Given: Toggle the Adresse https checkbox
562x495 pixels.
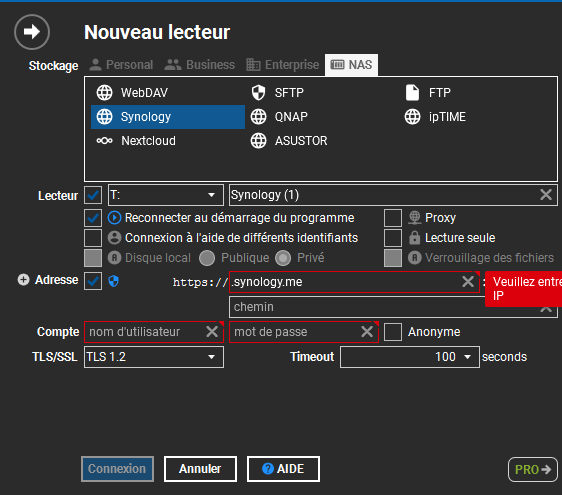Looking at the screenshot, I should point(93,281).
